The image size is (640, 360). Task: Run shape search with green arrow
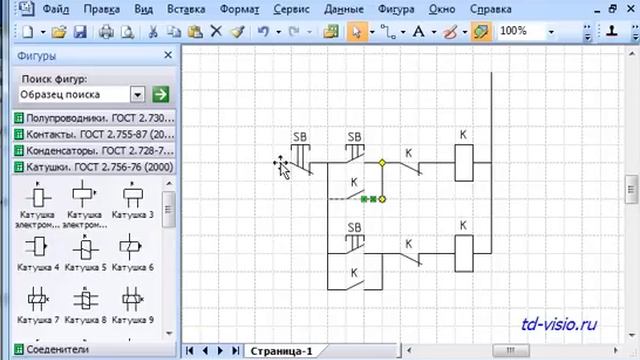161,95
